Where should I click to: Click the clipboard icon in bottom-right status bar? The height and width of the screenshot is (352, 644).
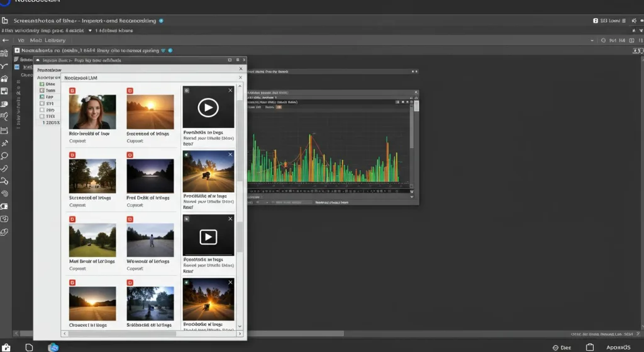tap(590, 348)
